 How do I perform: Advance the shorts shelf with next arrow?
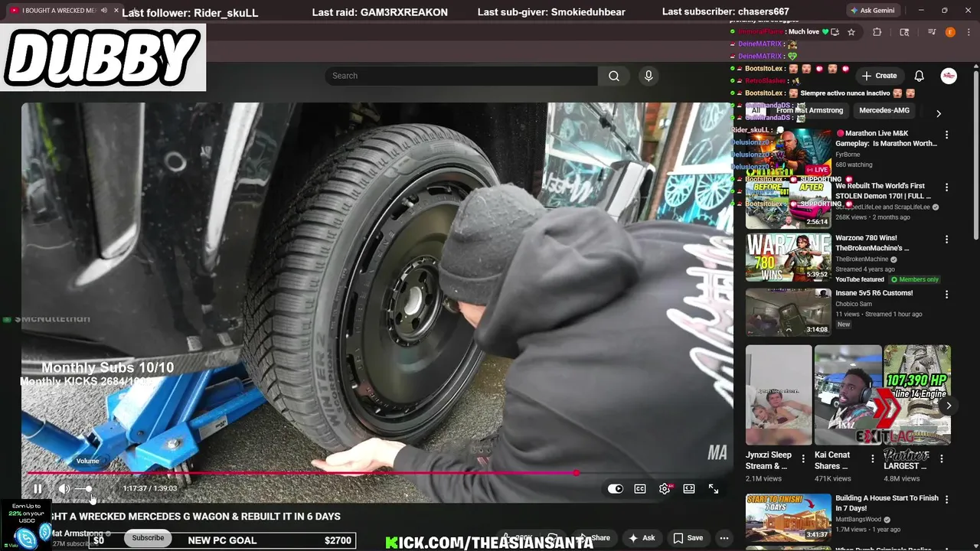[949, 406]
